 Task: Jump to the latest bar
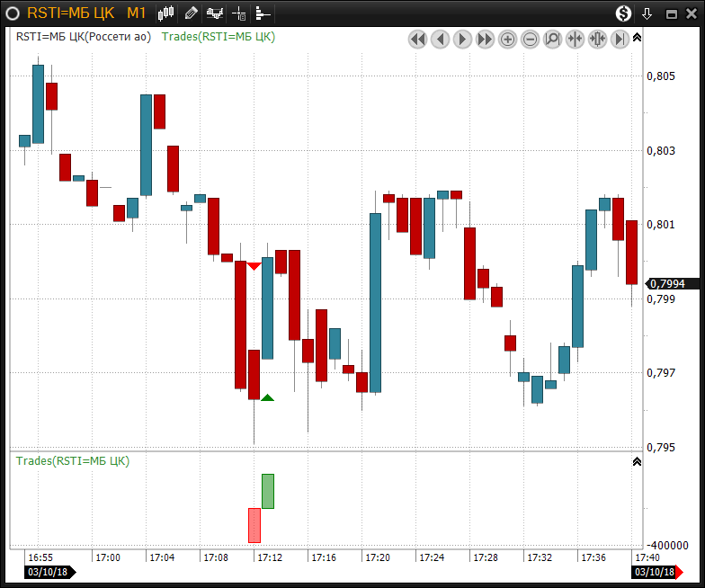click(620, 39)
